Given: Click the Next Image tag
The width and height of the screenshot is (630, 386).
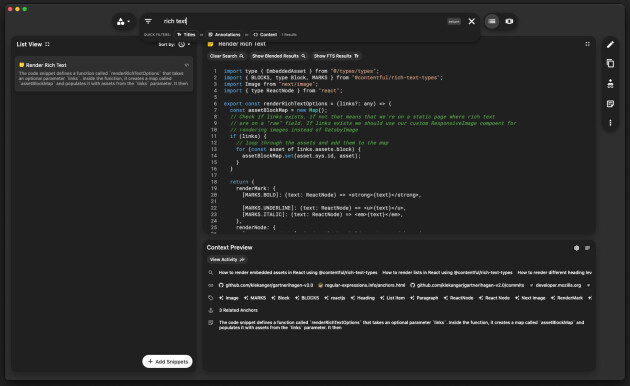Looking at the screenshot, I should click(530, 298).
